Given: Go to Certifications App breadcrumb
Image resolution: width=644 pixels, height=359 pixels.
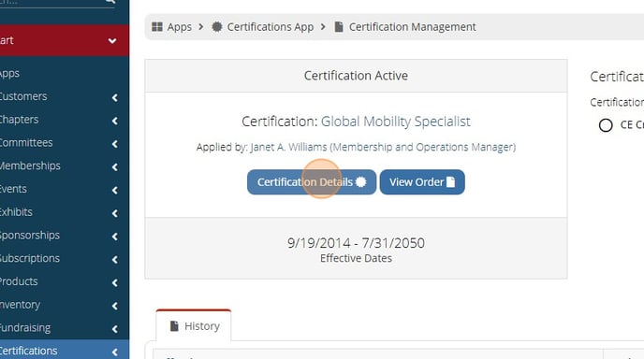Looking at the screenshot, I should coord(271,27).
